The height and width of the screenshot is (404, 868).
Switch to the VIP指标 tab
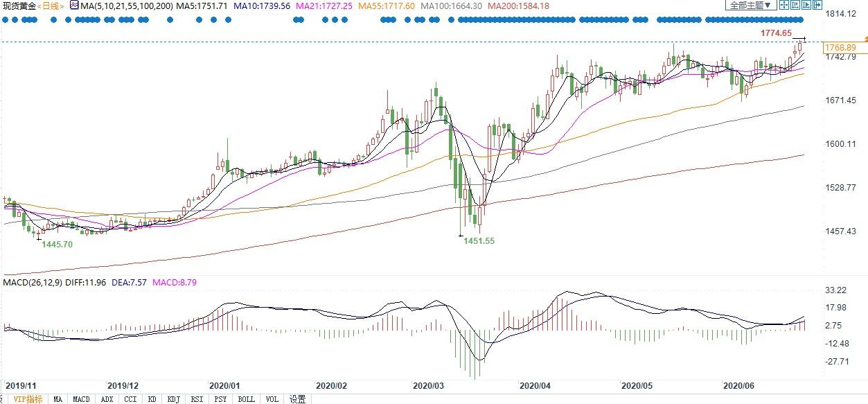pyautogui.click(x=28, y=399)
